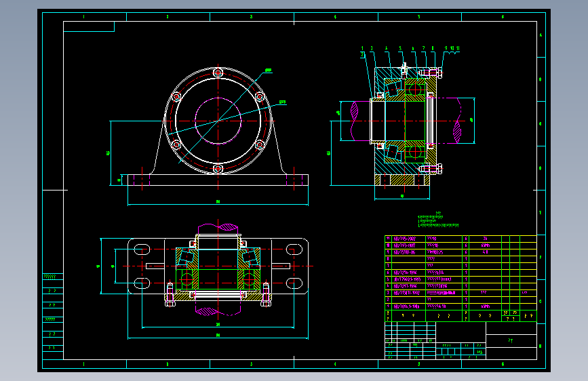Click drawing title cell in title block
The image size is (588, 381).
point(511,340)
